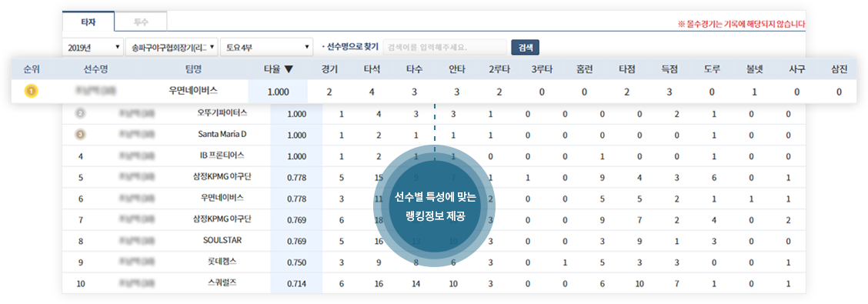Image resolution: width=868 pixels, height=304 pixels.
Task: Click the 도루 column header
Action: (x=712, y=69)
